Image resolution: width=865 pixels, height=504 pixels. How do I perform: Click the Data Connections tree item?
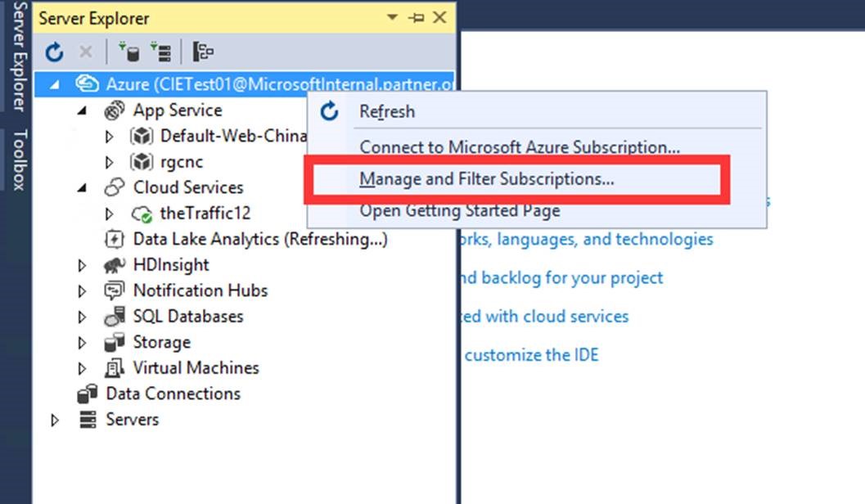pos(173,394)
